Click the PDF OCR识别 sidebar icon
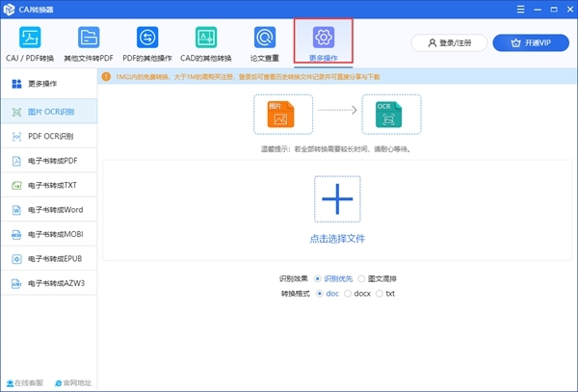578x392 pixels. tap(16, 137)
